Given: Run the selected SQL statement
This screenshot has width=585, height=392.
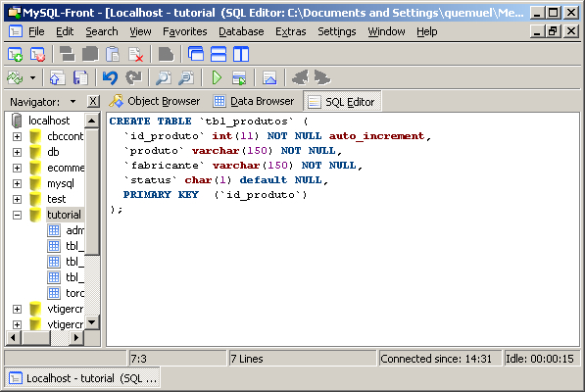Looking at the screenshot, I should tap(239, 78).
